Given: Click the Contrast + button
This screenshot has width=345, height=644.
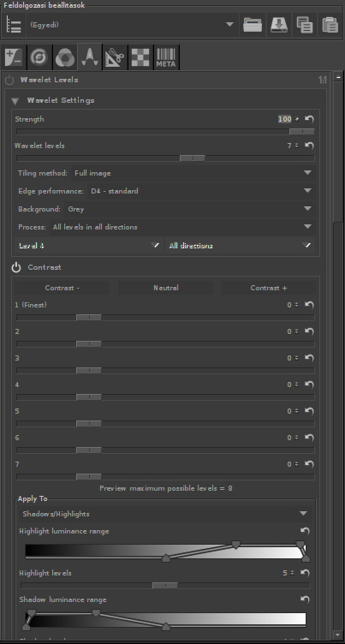Looking at the screenshot, I should pyautogui.click(x=269, y=288).
